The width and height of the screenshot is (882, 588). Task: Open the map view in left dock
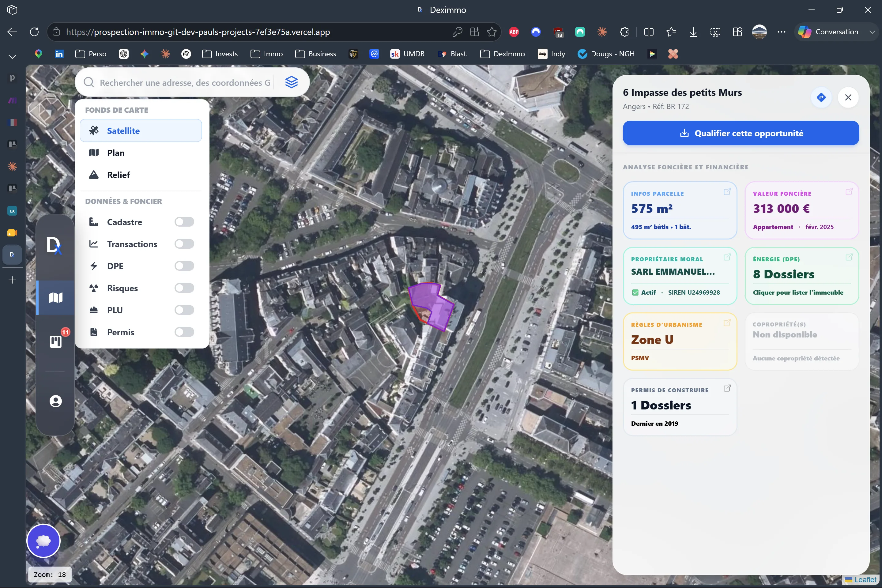click(55, 298)
